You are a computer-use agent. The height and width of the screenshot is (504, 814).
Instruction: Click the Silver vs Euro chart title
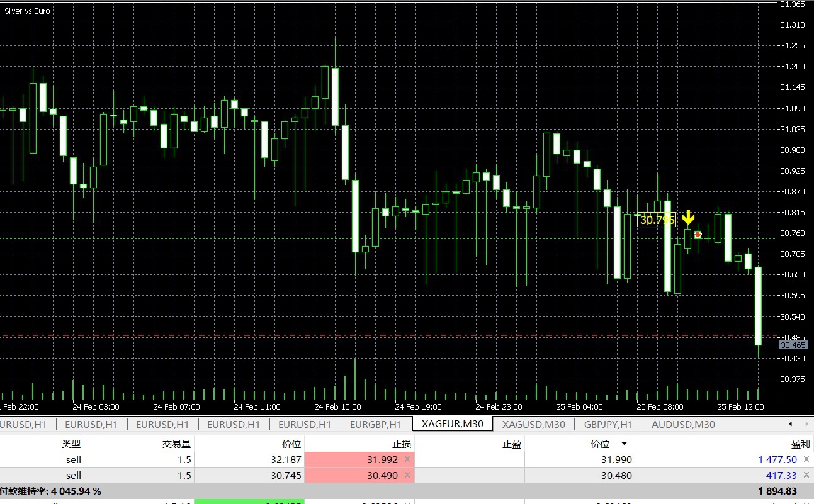click(x=27, y=11)
